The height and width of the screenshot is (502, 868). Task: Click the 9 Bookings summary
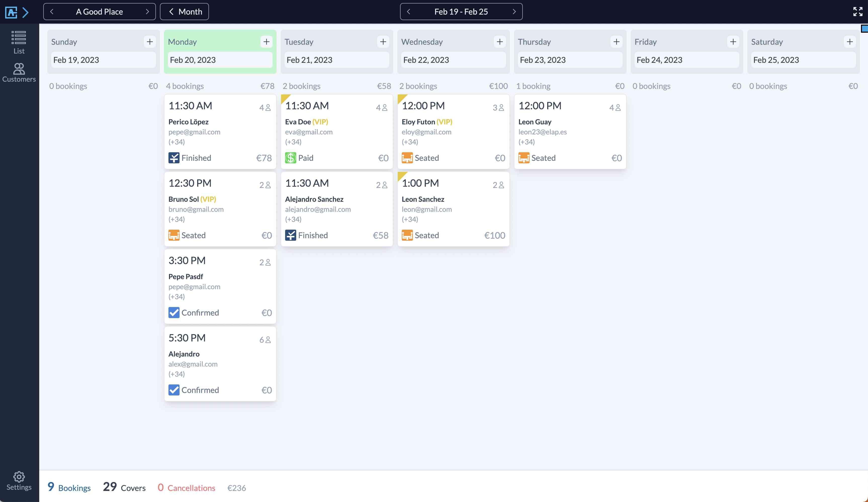69,487
